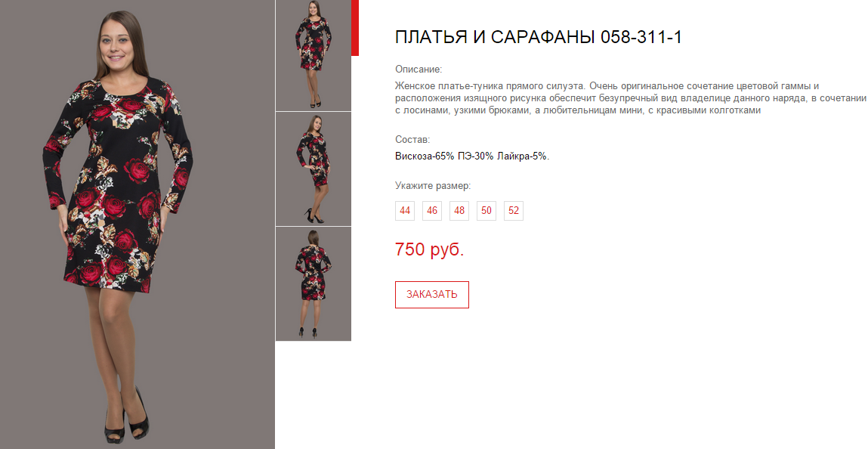
Task: Show the side-view dress thumbnail
Action: pos(314,169)
